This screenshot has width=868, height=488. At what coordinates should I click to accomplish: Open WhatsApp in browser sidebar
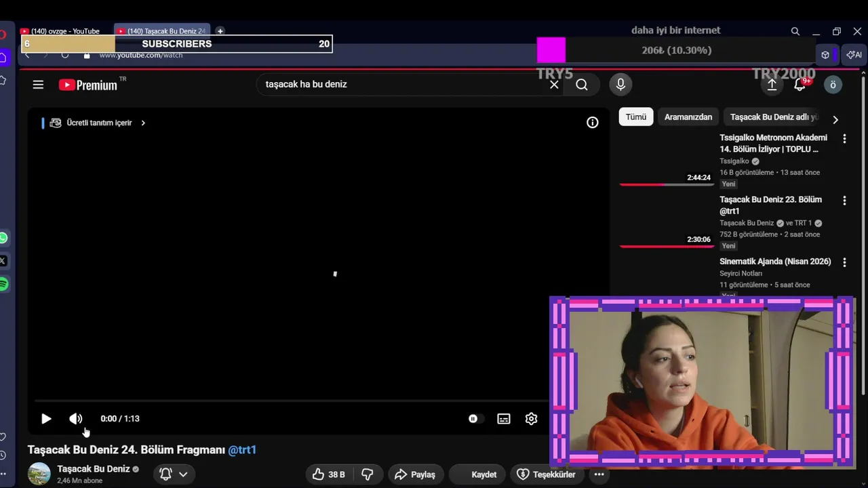pos(3,238)
